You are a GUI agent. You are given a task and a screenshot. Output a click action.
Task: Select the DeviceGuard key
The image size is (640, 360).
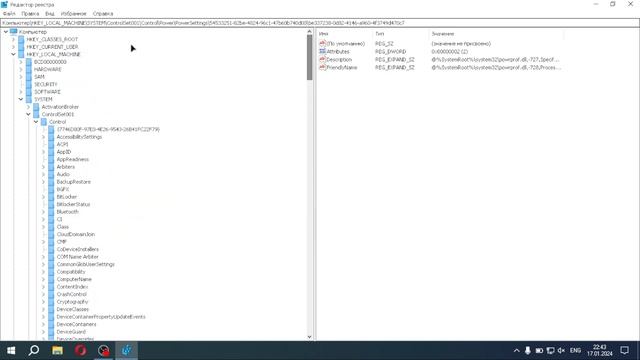pyautogui.click(x=71, y=332)
